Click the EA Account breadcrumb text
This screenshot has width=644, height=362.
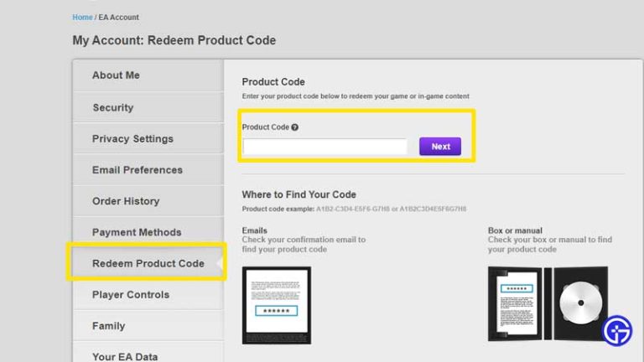click(x=119, y=17)
